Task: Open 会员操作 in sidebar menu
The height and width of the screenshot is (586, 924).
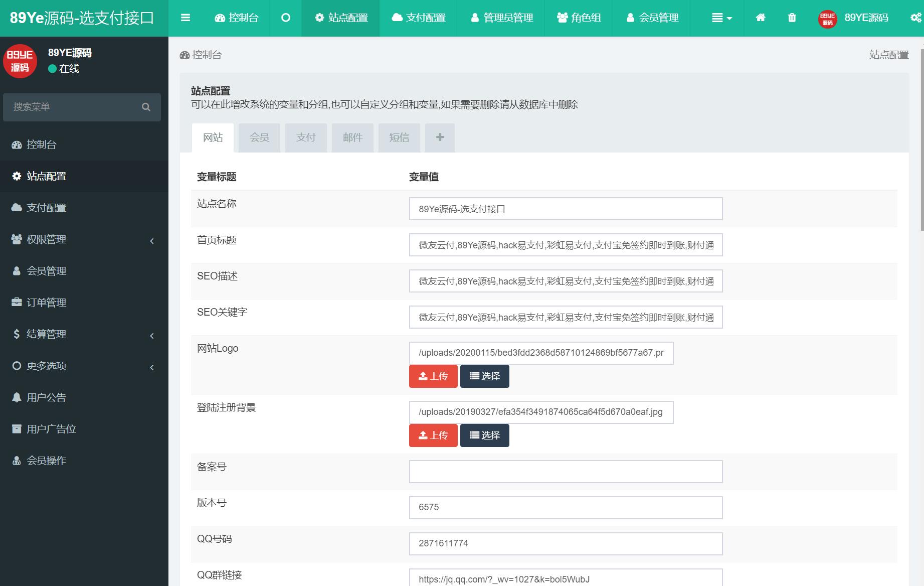Action: (x=84, y=461)
